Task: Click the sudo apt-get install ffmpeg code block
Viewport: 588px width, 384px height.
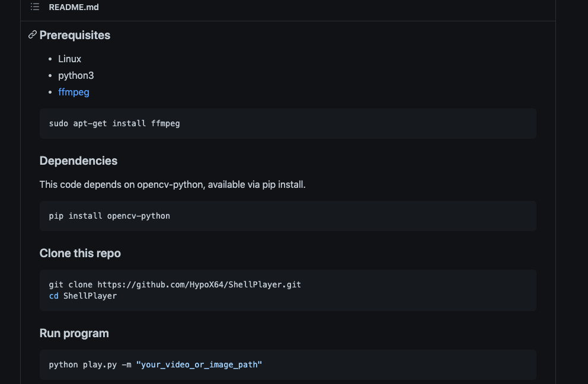Action: coord(114,123)
